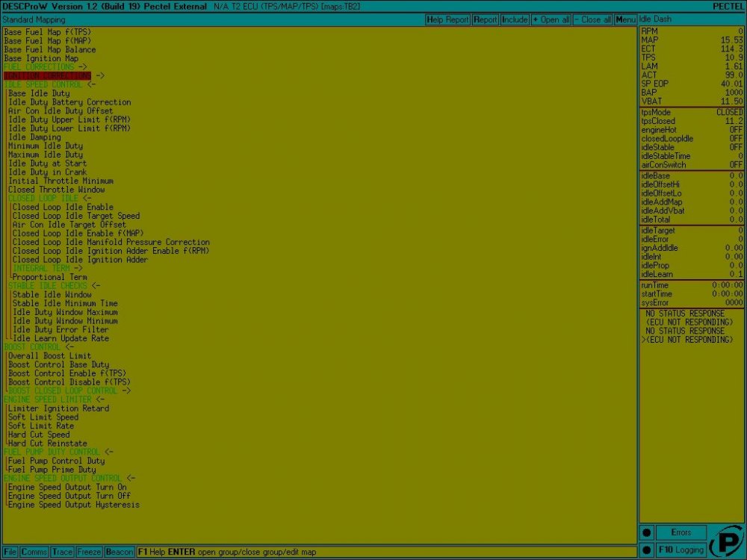Open the File menu
Viewport: 747px width, 560px height.
11,552
